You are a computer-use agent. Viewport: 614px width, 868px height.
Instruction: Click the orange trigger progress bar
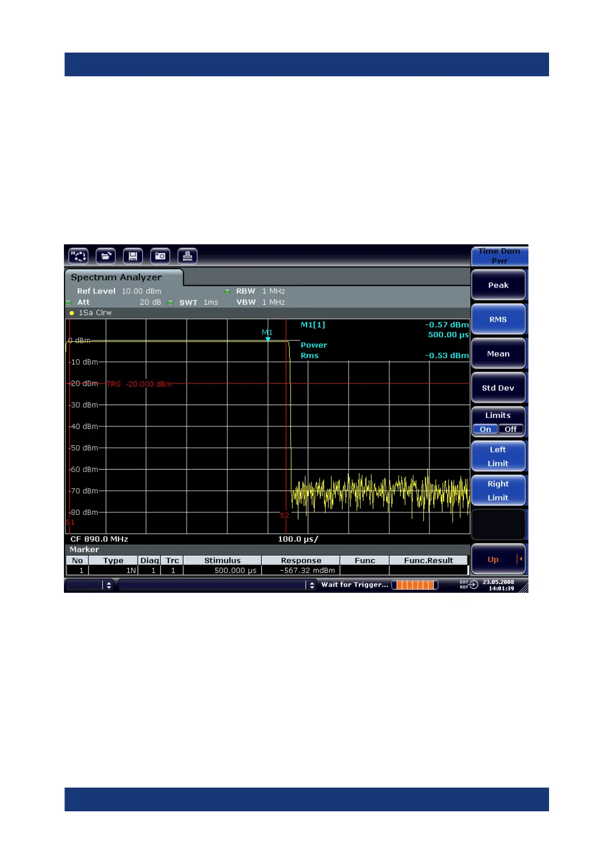tap(414, 585)
